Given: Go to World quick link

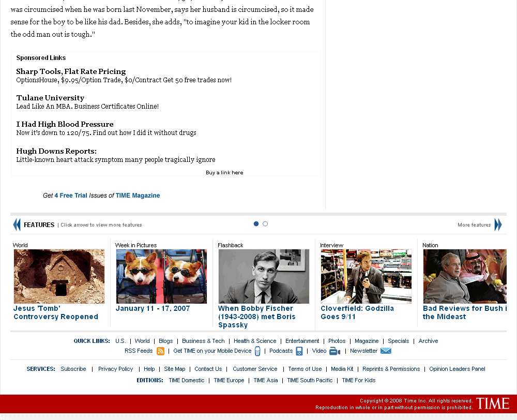Looking at the screenshot, I should pos(142,341).
